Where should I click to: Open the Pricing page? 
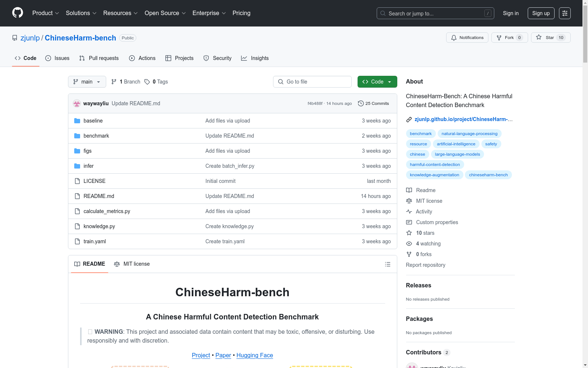click(241, 13)
